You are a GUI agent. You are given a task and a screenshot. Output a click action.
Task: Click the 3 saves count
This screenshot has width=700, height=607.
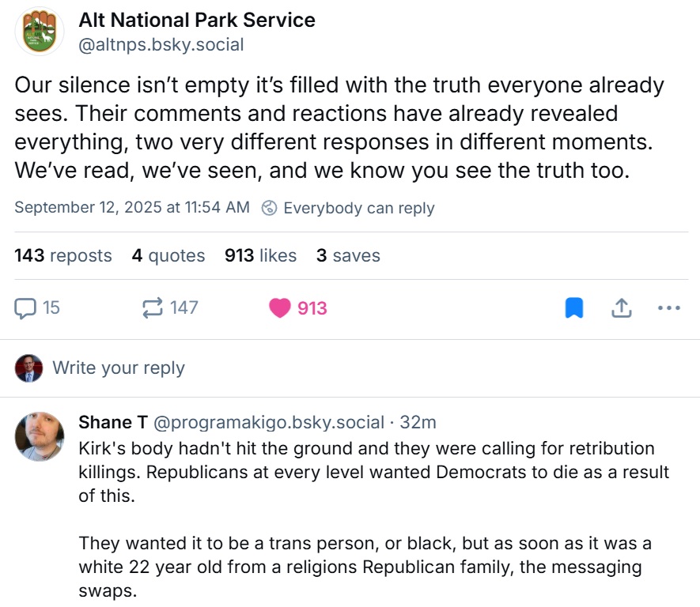pos(348,256)
